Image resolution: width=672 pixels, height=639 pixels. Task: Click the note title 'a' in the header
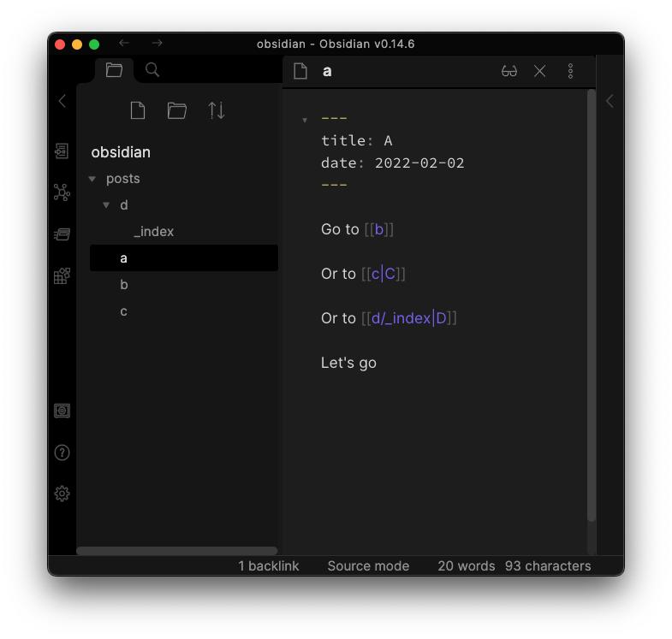(x=327, y=71)
